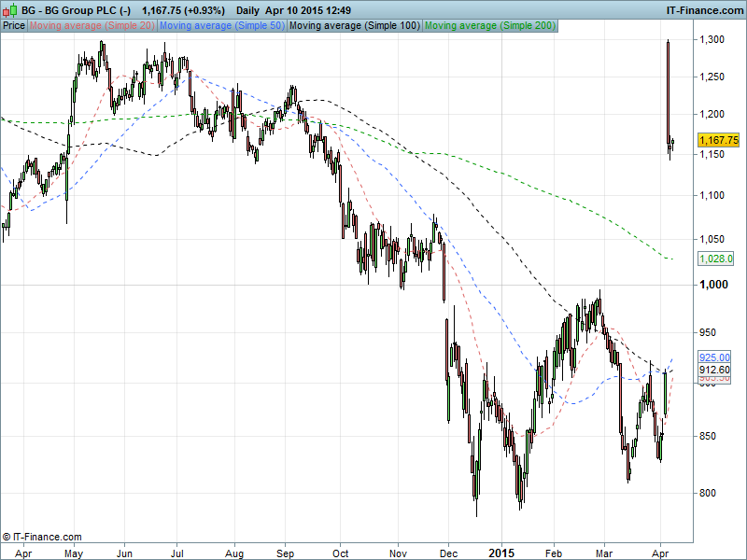
Task: Select the Moving average (Simple 20) label
Action: coord(92,26)
